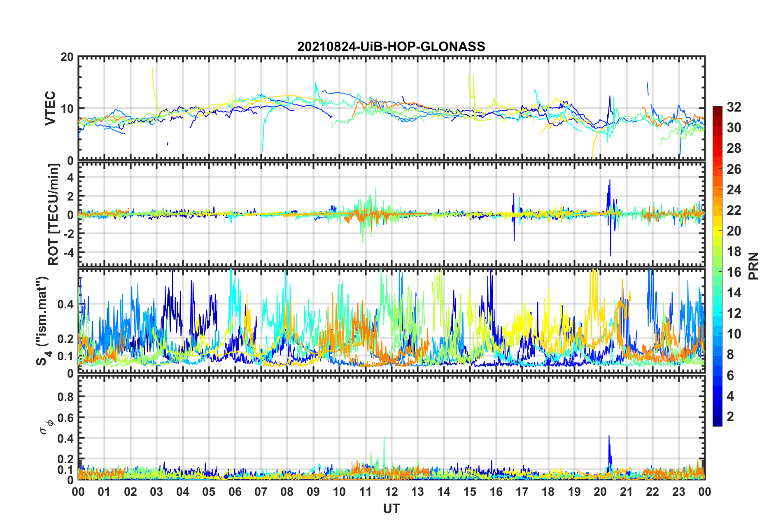Click hour tick 23 on UT axis
Viewport: 783px width, 532px height.
[x=679, y=492]
